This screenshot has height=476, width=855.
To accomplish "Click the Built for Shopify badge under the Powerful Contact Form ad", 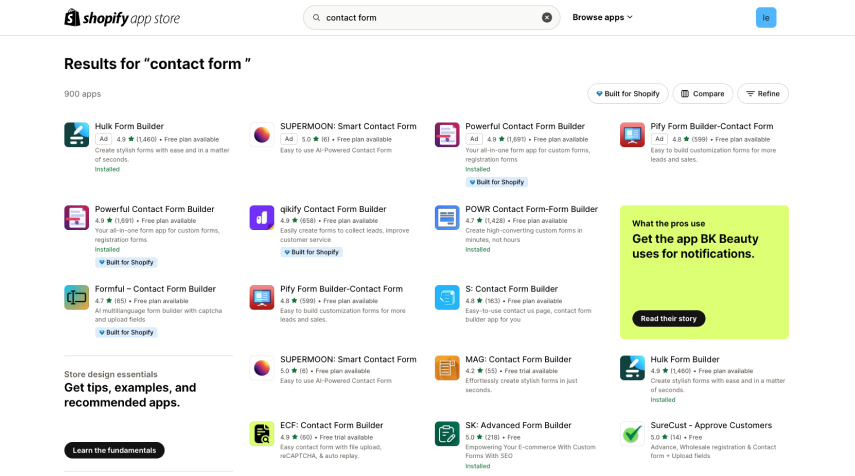I will tap(497, 182).
